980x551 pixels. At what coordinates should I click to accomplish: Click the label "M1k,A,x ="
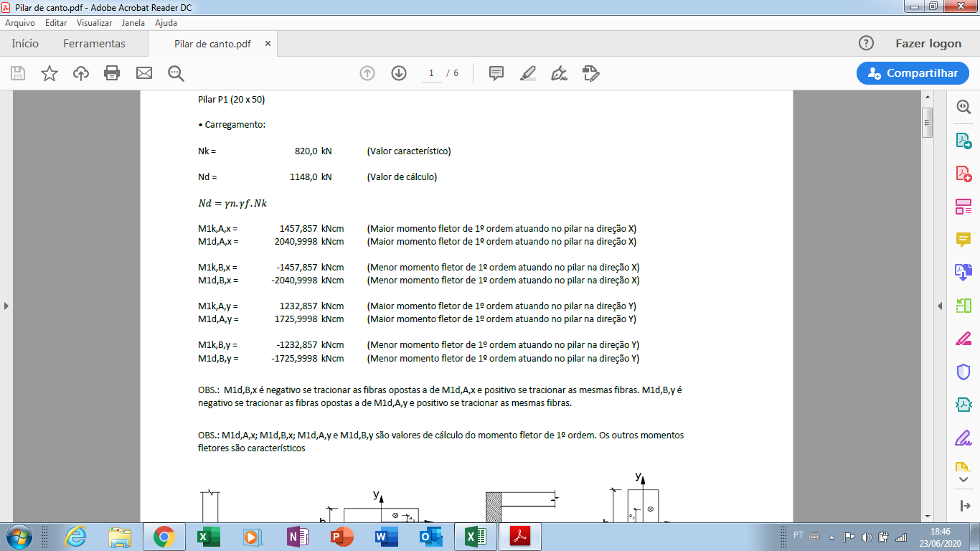[x=218, y=229]
